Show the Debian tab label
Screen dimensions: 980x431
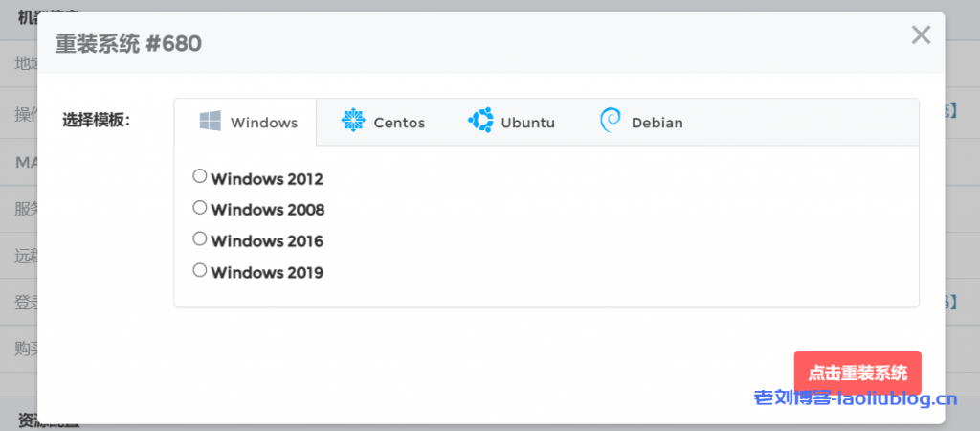click(x=657, y=123)
